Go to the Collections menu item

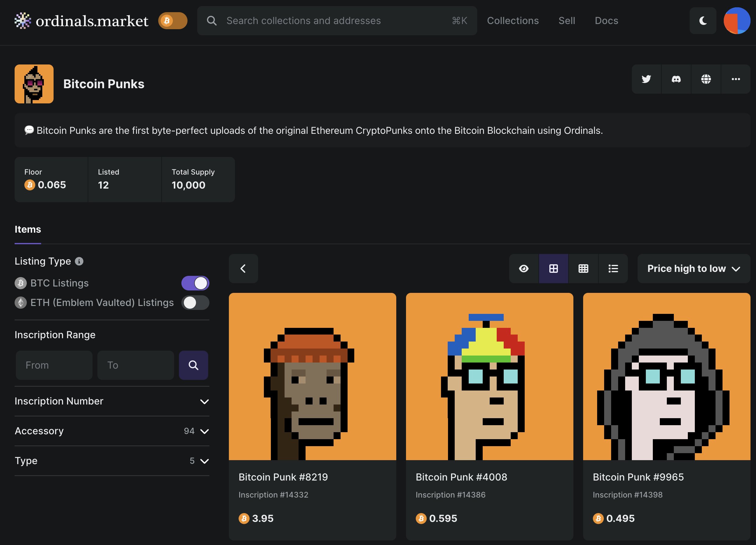[x=512, y=21]
